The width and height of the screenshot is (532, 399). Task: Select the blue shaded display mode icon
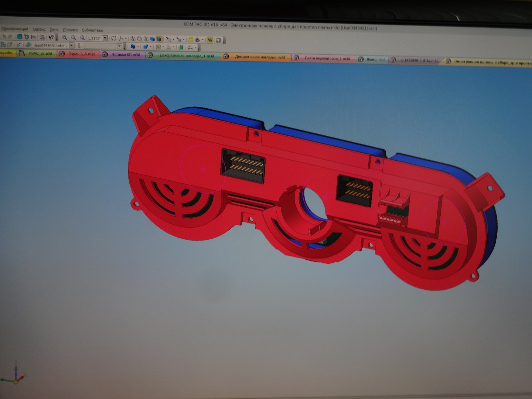(x=153, y=39)
